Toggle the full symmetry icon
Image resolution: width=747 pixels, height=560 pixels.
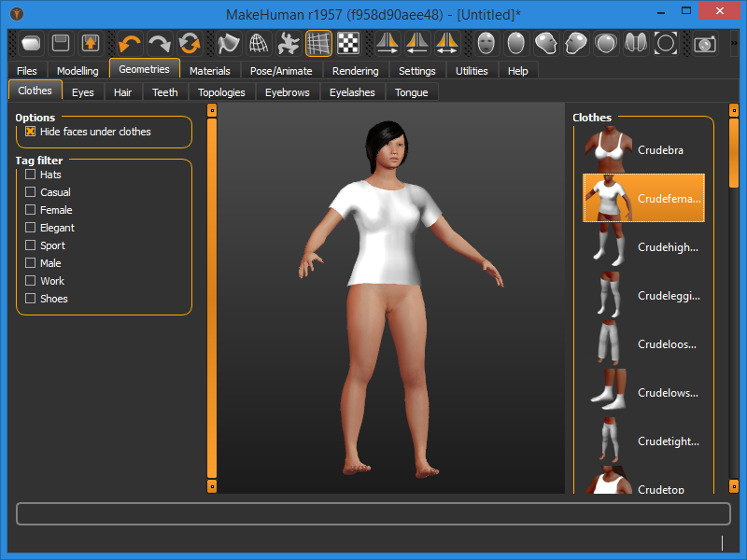tap(447, 43)
